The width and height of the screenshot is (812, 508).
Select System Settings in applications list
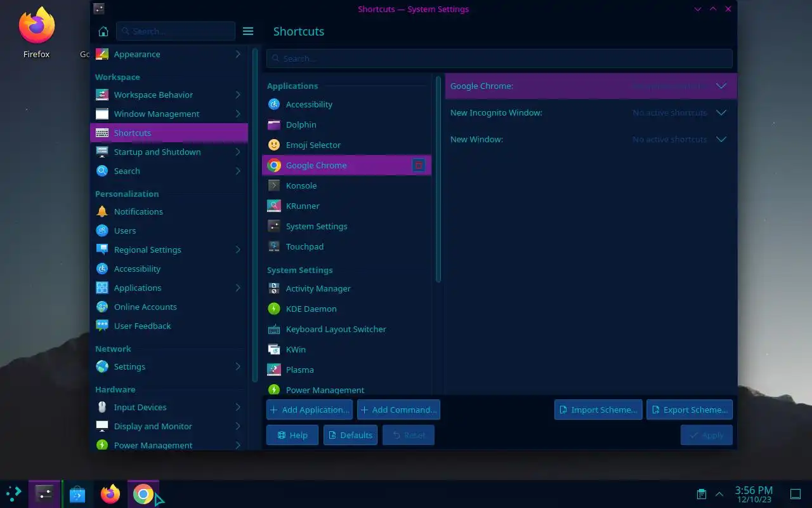click(x=346, y=226)
